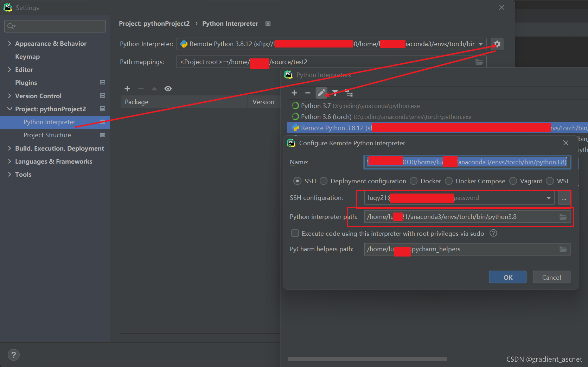The width and height of the screenshot is (588, 367).
Task: Browse PyCharm helpers path folder icon
Action: pos(563,249)
